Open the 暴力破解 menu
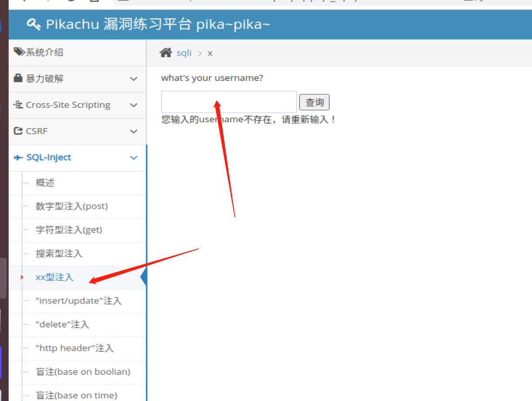Image resolution: width=532 pixels, height=401 pixels. tap(77, 79)
